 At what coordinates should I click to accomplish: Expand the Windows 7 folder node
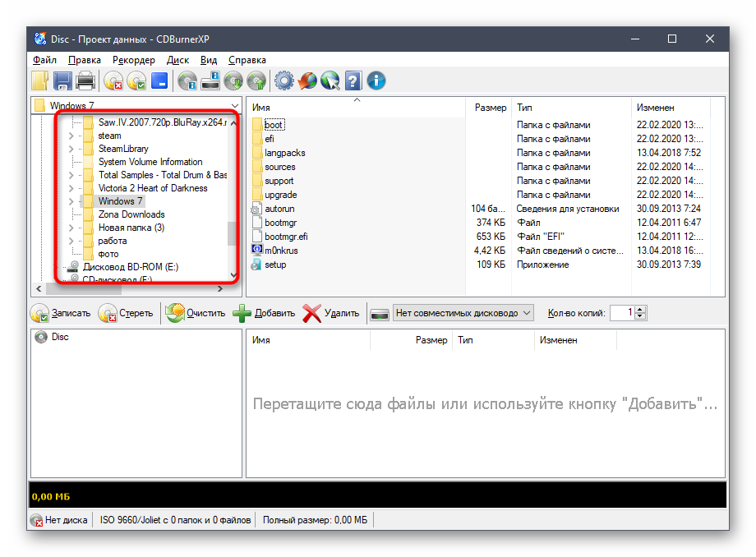point(71,201)
